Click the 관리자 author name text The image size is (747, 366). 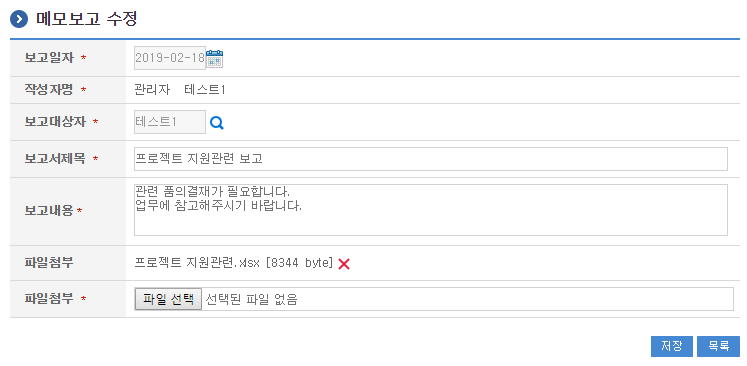pos(152,90)
